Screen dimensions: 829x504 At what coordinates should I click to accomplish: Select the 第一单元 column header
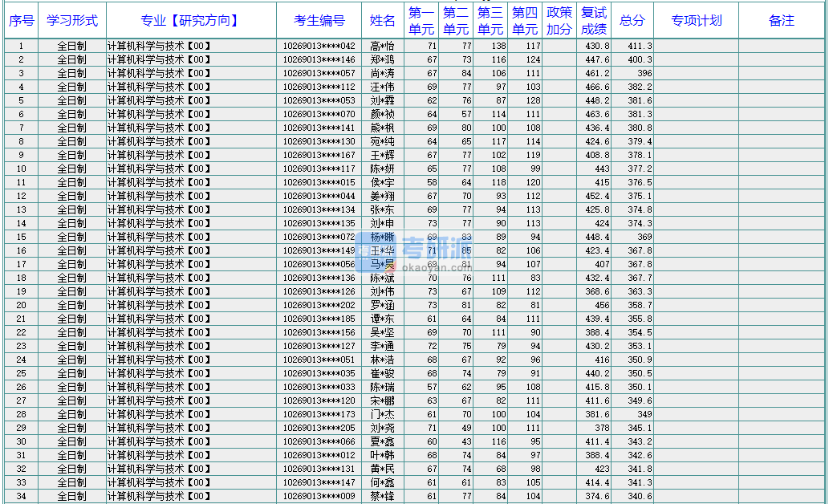click(421, 21)
